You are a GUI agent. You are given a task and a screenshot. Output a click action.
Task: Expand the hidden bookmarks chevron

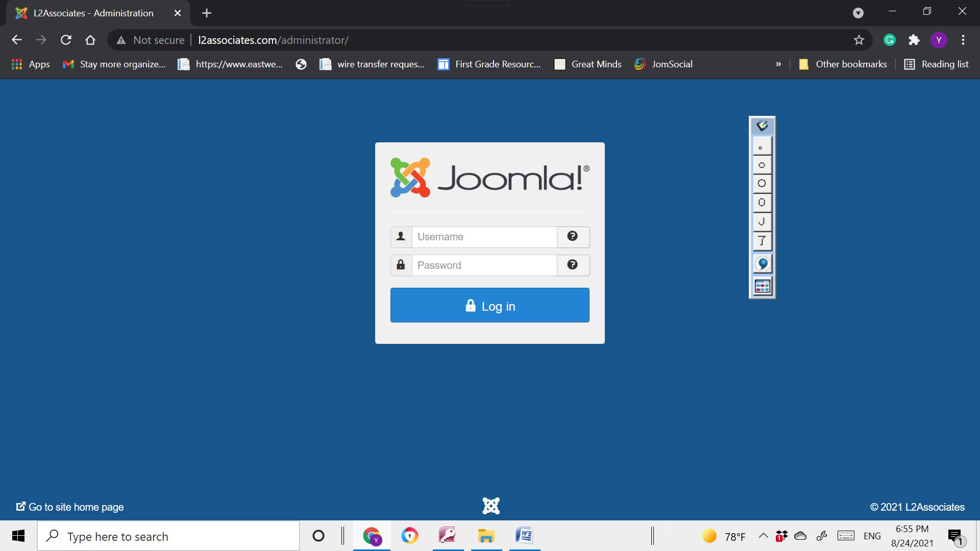[778, 64]
